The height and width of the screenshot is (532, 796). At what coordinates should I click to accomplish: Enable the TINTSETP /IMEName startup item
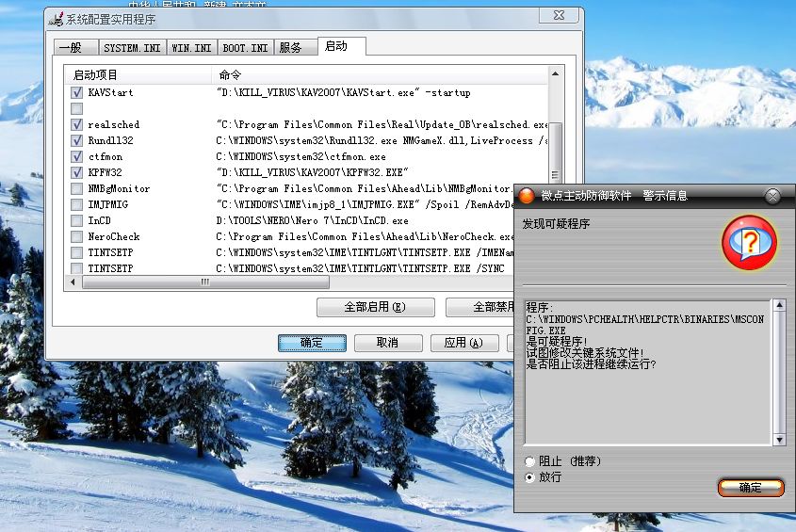76,252
